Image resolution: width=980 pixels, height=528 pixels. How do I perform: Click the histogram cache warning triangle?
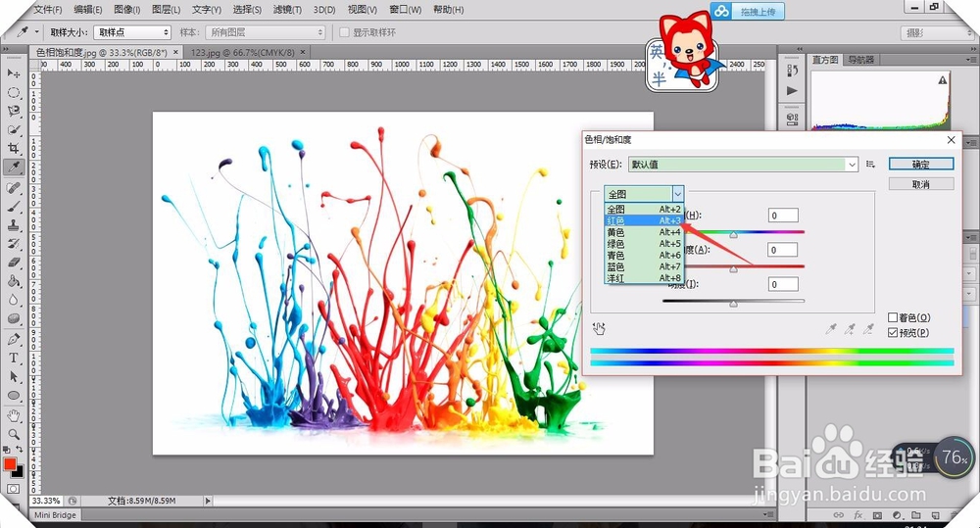tap(943, 80)
